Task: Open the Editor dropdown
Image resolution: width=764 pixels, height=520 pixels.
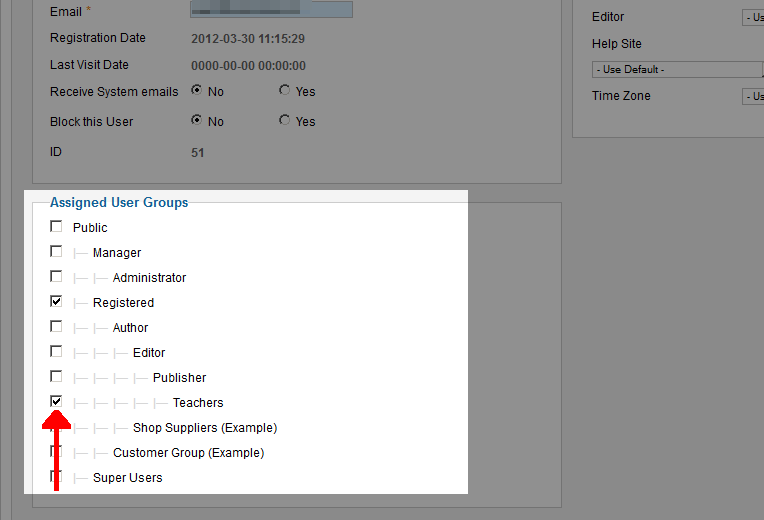Action: tap(752, 17)
